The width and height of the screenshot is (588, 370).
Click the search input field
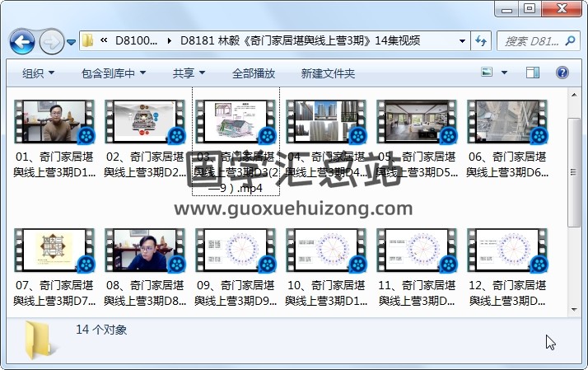click(531, 40)
